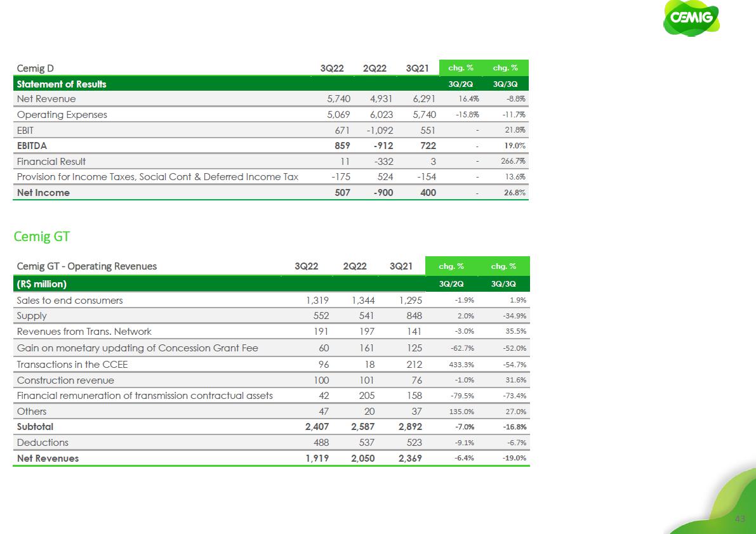Select Provision for Income Taxes row label

(x=157, y=176)
